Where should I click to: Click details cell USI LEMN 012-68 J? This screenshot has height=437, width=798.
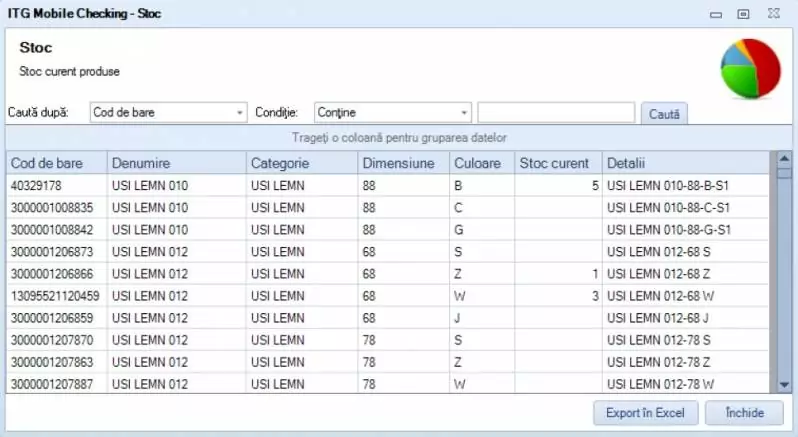[x=686, y=318]
